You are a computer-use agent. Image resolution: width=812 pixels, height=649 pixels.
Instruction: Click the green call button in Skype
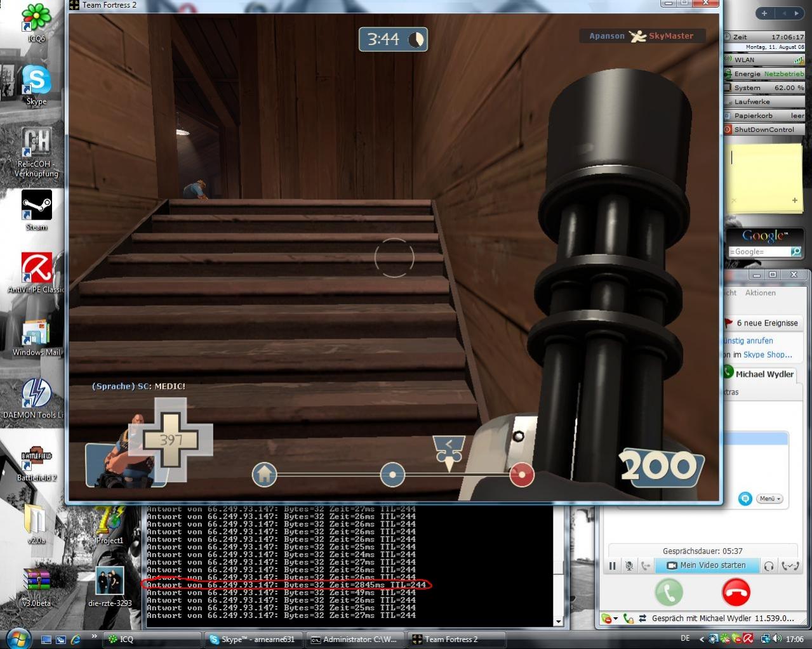(669, 593)
